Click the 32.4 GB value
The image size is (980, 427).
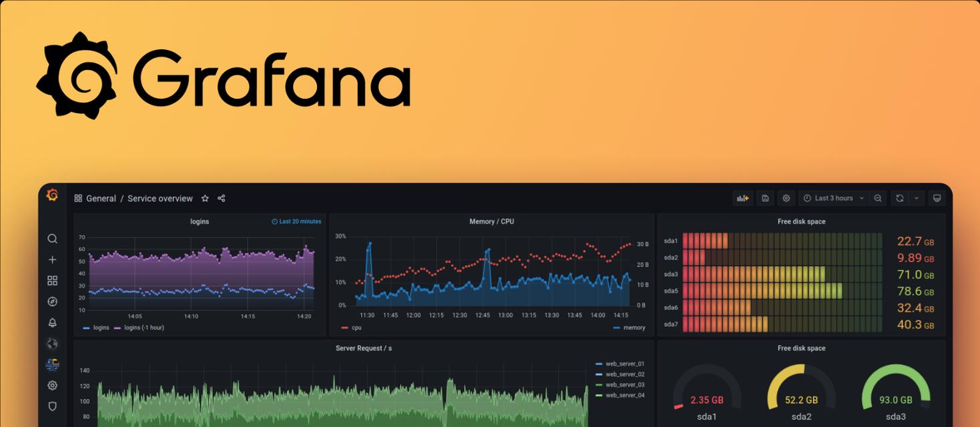[915, 308]
